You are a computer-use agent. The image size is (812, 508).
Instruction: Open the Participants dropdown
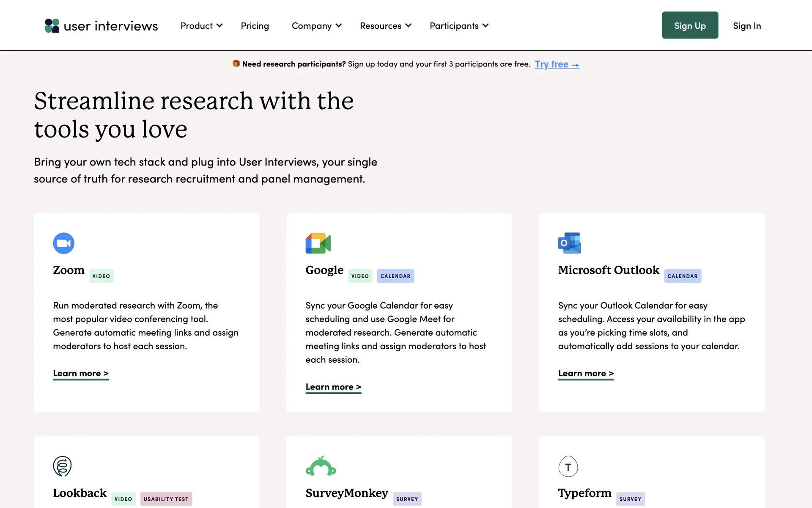pyautogui.click(x=459, y=26)
